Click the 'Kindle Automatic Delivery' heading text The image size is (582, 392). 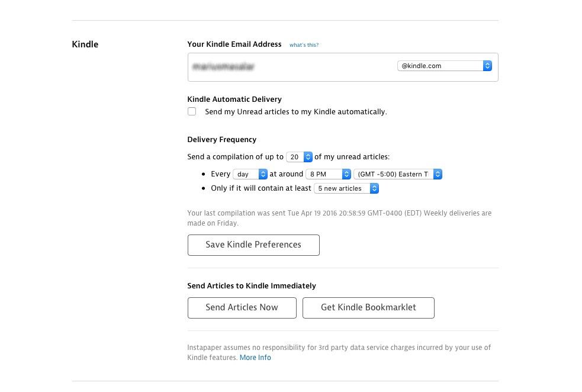(234, 99)
